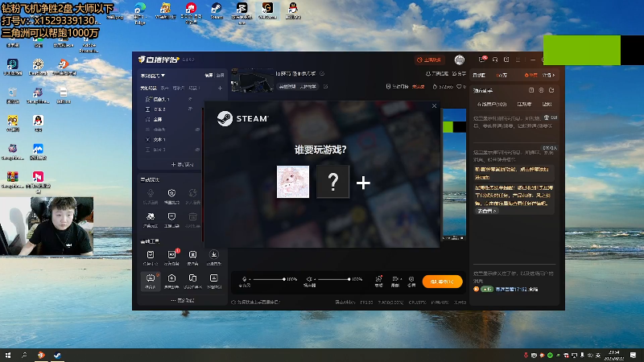Add a new Steam account with plus icon

(x=363, y=183)
